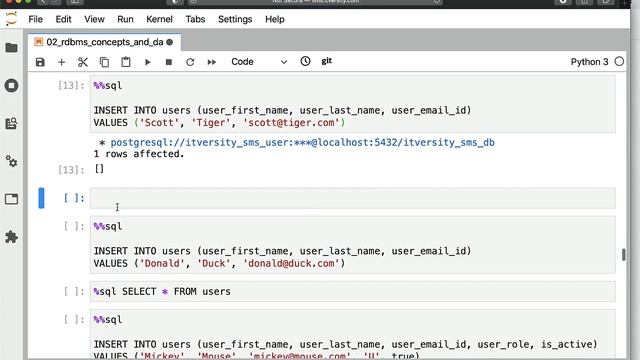Click the Donald Duck INSERT cell
640x360 pixels.
coord(353,245)
